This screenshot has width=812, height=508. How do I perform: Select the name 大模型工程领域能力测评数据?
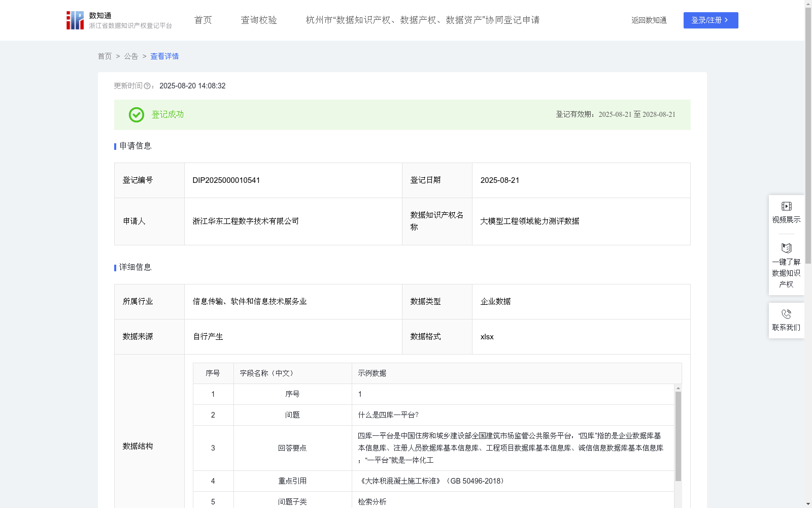[530, 221]
